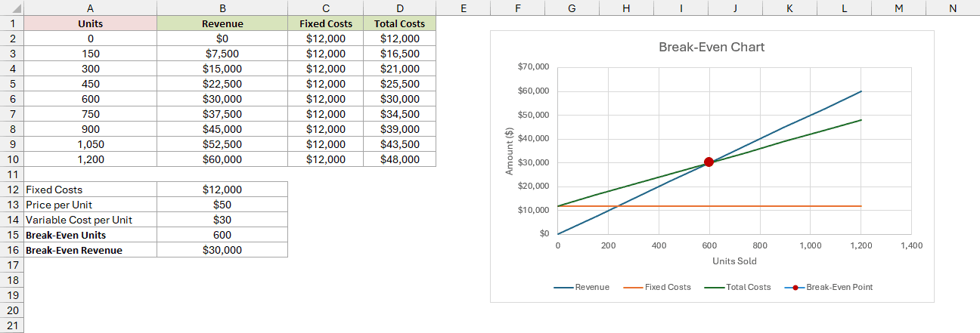Screen dimensions: 980x333
Task: Select total costs cell showing $16,500
Action: 400,54
